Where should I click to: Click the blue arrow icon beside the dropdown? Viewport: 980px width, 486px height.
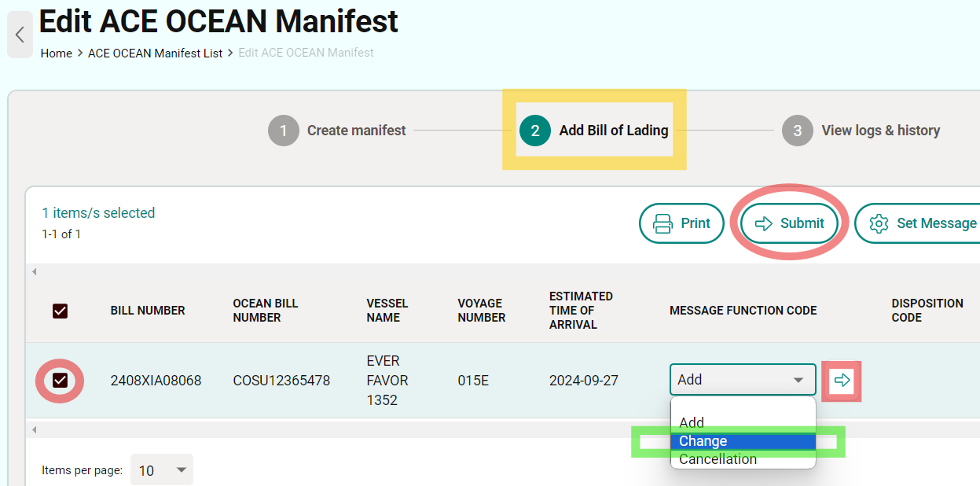point(841,380)
